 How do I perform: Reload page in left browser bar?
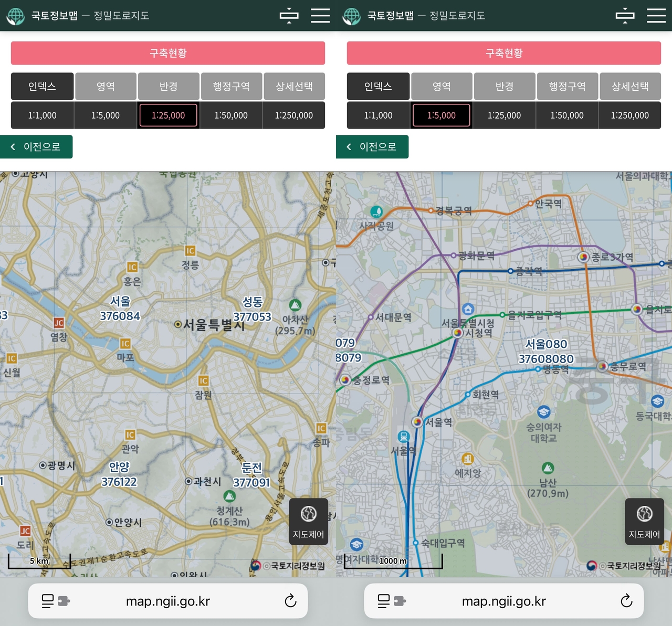tap(290, 601)
